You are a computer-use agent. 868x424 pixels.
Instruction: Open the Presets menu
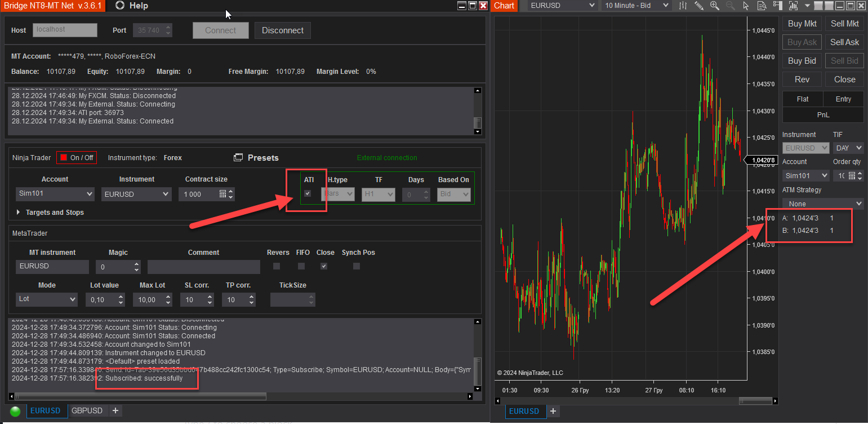click(x=256, y=158)
